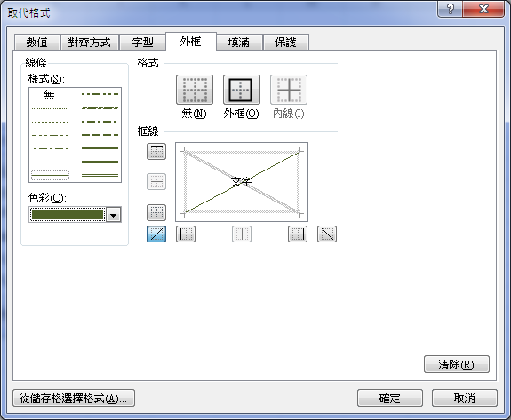The image size is (511, 420).
Task: Toggle the inside vertical border button
Action: coord(242,234)
